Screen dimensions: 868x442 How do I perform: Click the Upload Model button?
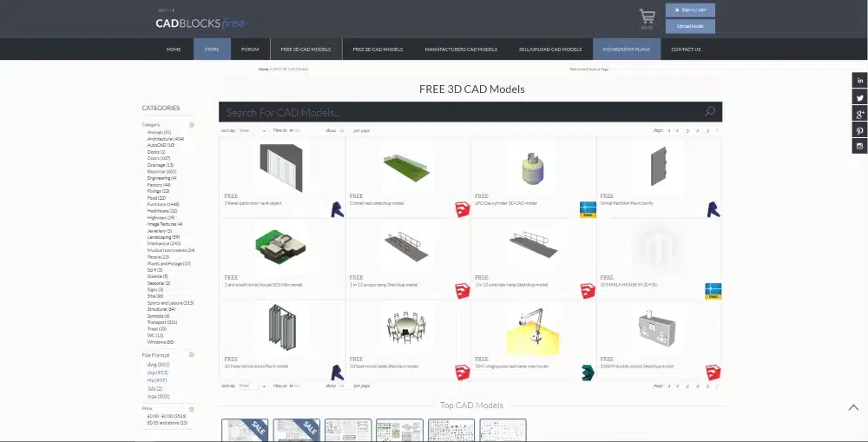pos(690,26)
